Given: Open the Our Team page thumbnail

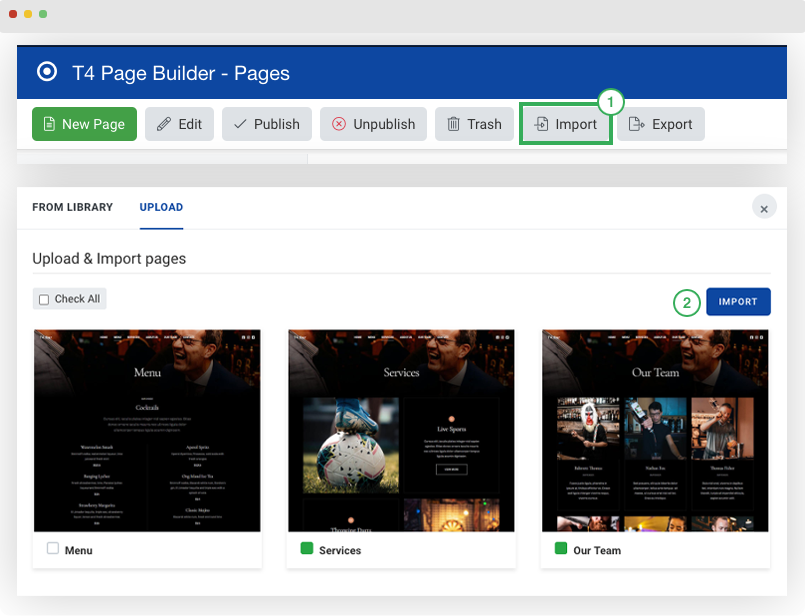Looking at the screenshot, I should click(x=655, y=431).
